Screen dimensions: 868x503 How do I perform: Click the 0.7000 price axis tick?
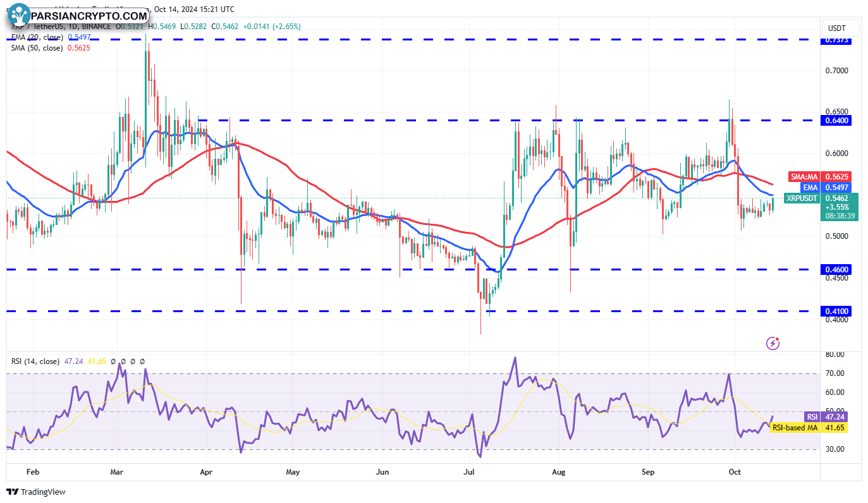(837, 70)
